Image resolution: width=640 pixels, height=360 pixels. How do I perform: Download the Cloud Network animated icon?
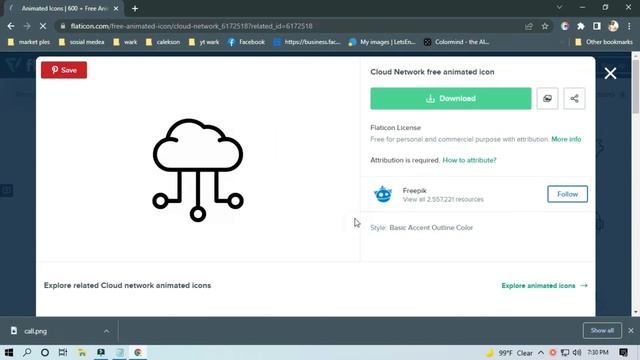(x=451, y=98)
